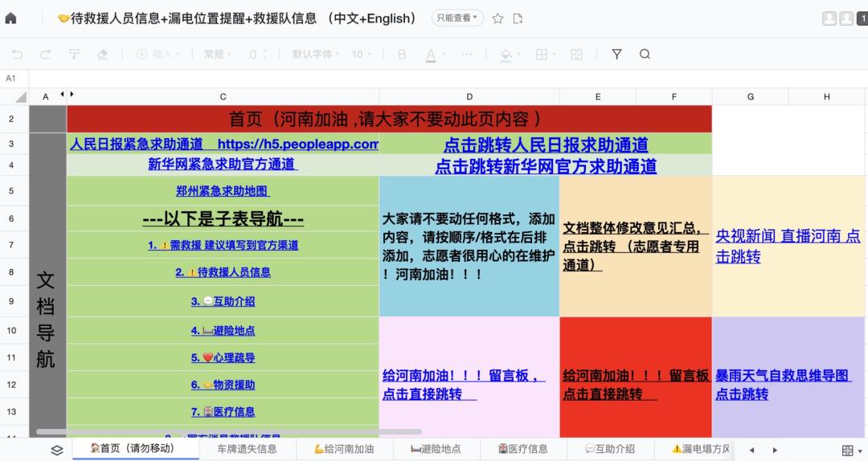Image resolution: width=868 pixels, height=461 pixels.
Task: Open the 暴雨天气自救思维导图 link
Action: [x=783, y=376]
